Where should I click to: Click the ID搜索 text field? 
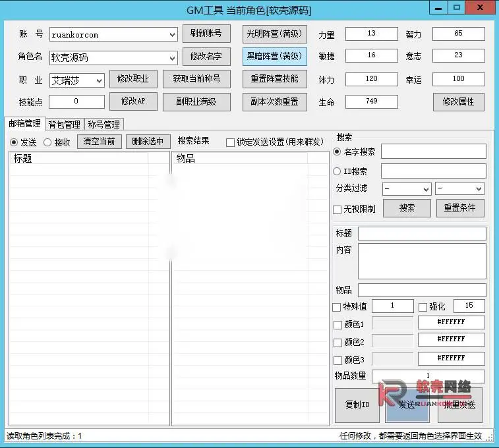click(x=434, y=171)
